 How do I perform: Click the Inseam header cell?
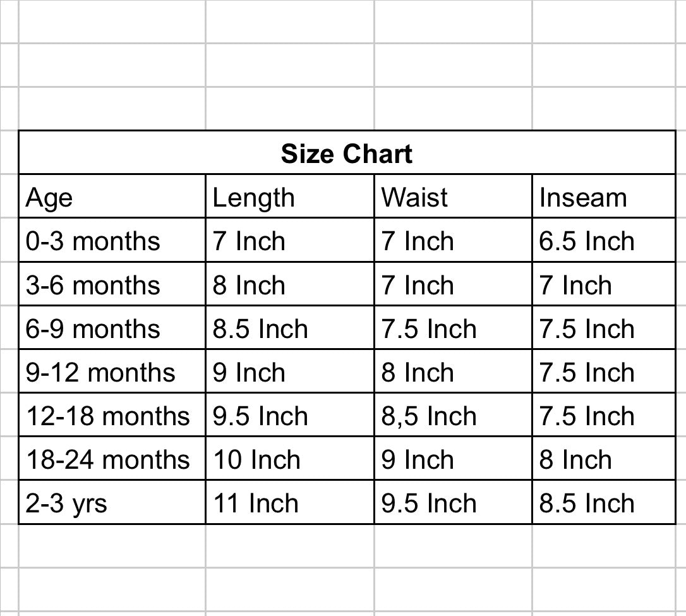(x=604, y=196)
